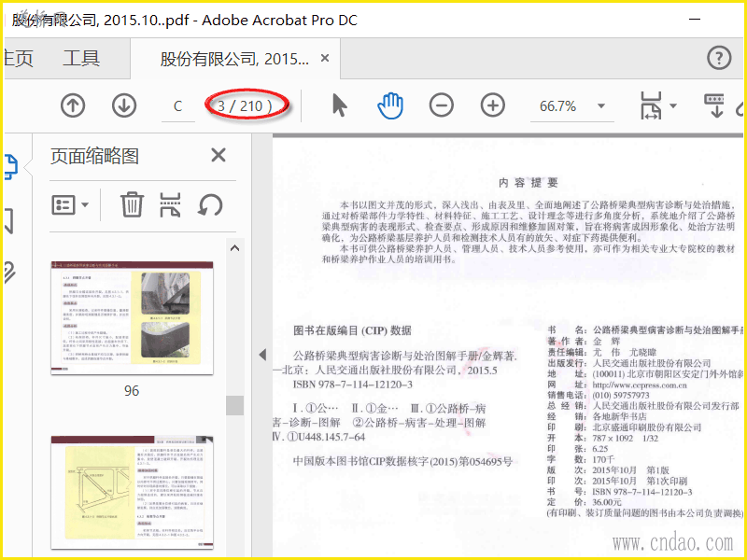The image size is (747, 560).
Task: Click the fit-width page display icon
Action: pyautogui.click(x=651, y=105)
